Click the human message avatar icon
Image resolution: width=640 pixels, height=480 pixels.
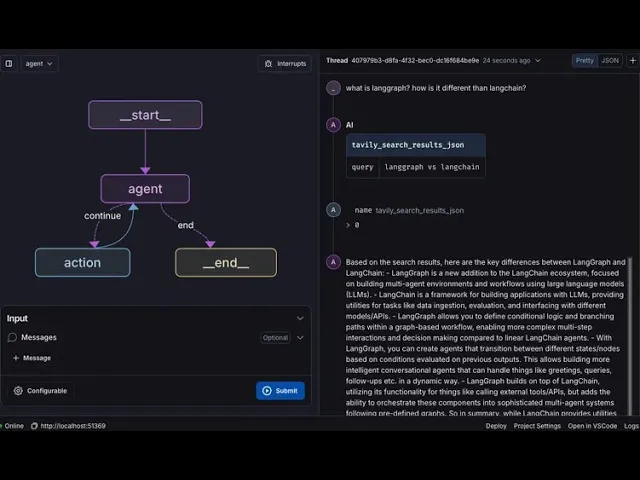(x=333, y=88)
